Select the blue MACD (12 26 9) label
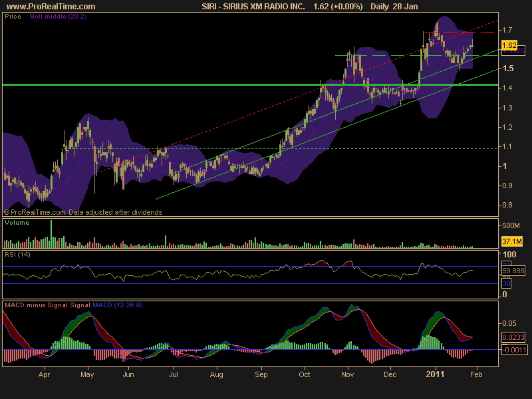532x399 pixels. 118,305
